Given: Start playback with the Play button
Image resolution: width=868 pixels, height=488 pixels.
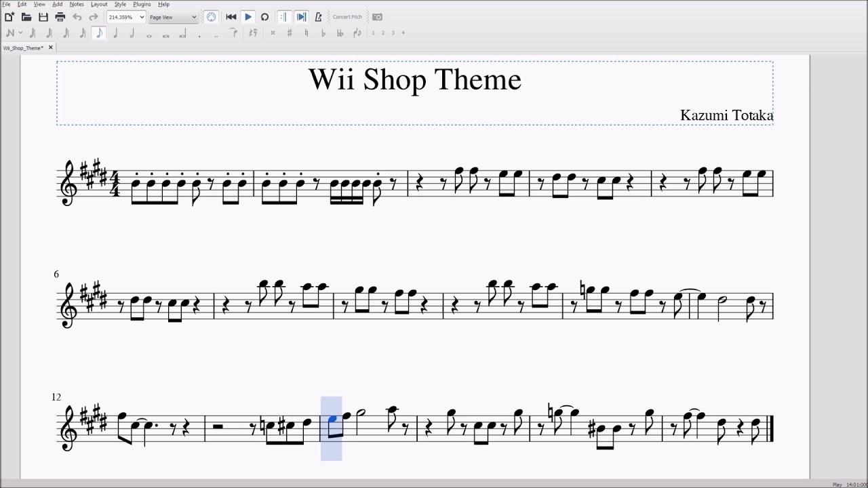Looking at the screenshot, I should pyautogui.click(x=248, y=17).
